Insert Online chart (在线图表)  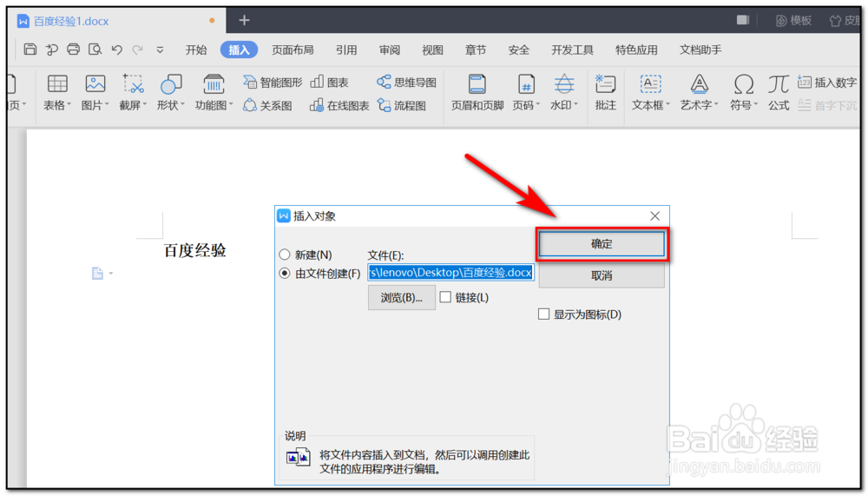pyautogui.click(x=339, y=105)
